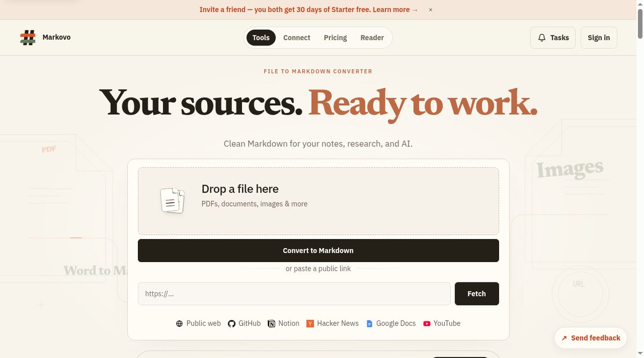The width and height of the screenshot is (644, 358).
Task: Click the 'or paste a public link' text
Action: coord(318,268)
